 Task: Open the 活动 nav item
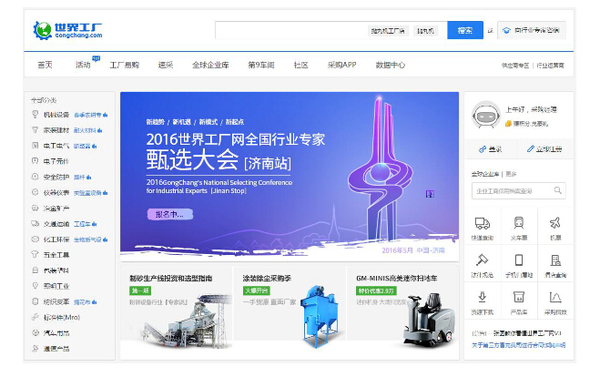point(83,65)
